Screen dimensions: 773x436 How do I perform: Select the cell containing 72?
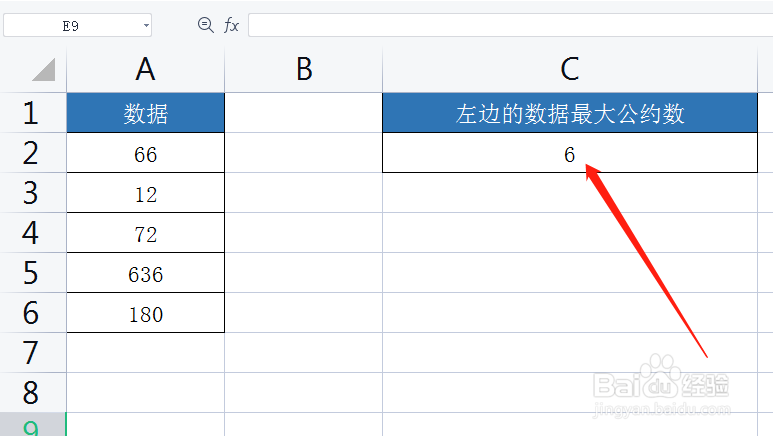[x=146, y=234]
